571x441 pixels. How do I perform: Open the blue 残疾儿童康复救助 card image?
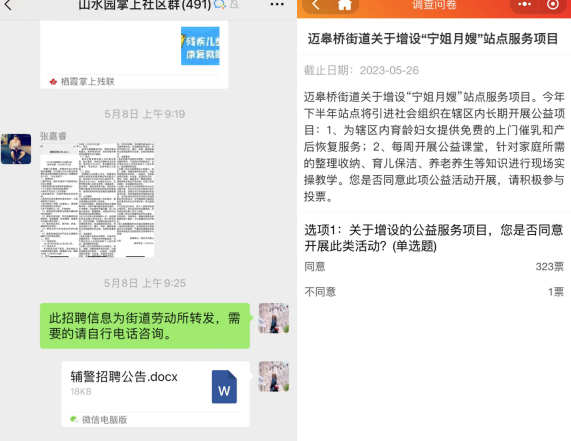click(x=200, y=46)
